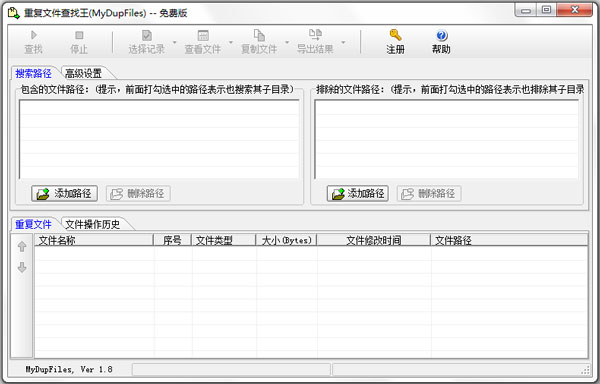Sort by 文件名称 column header
Viewport: 600px width, 384px height.
coord(94,240)
